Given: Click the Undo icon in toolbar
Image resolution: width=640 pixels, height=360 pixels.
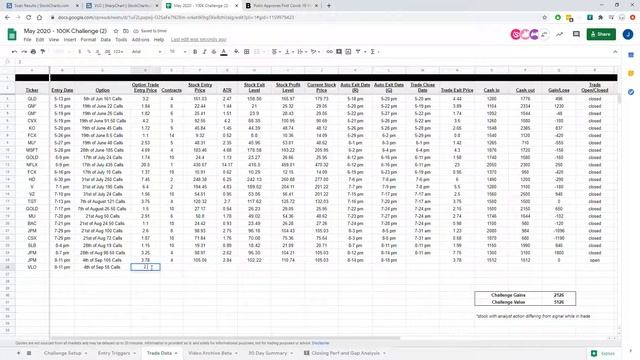Looking at the screenshot, I should (x=15, y=52).
